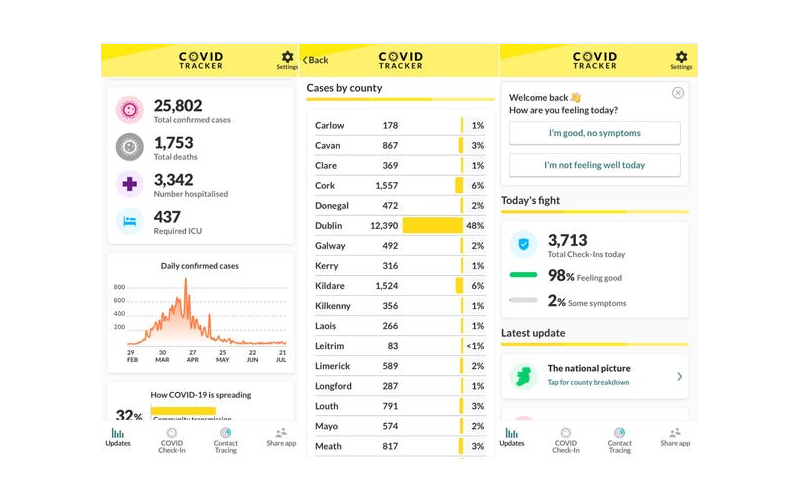Click blue bed icon for ICU
The image size is (800, 500).
[130, 221]
